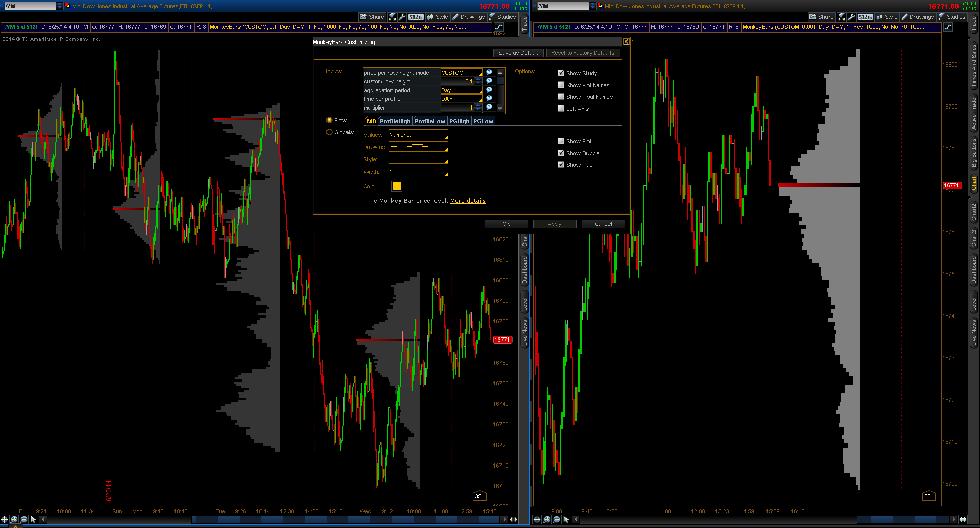Screen dimensions: 980x528
Task: Click custom row height stepper arrows
Action: 478,81
